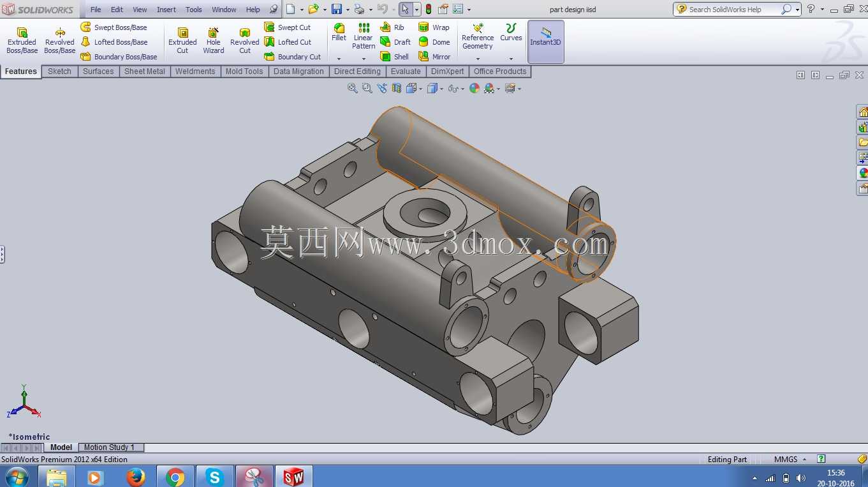Open the Insert menu
This screenshot has height=487, width=868.
tap(166, 10)
